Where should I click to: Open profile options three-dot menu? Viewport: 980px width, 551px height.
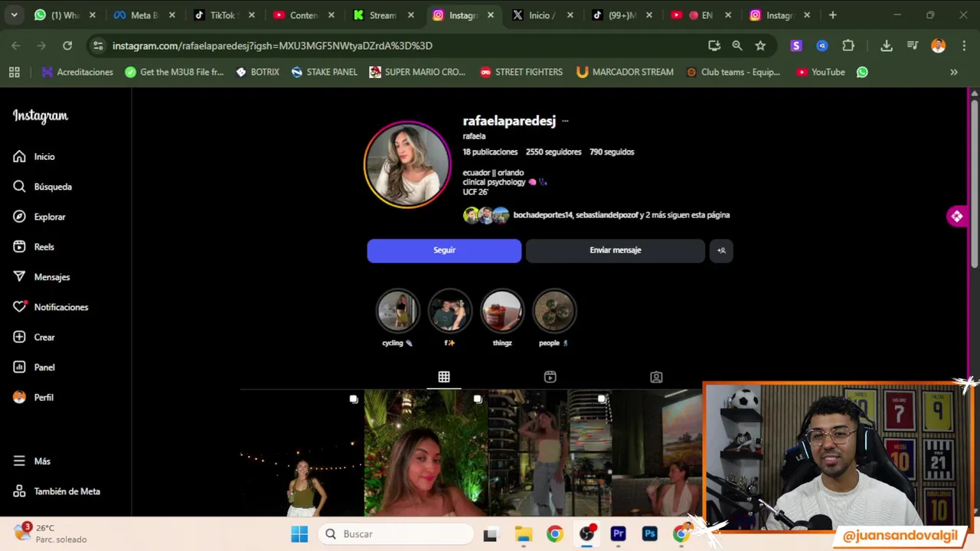pos(565,121)
